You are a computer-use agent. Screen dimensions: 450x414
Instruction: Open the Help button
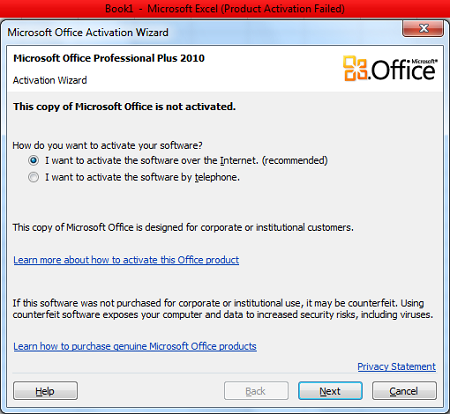45,391
